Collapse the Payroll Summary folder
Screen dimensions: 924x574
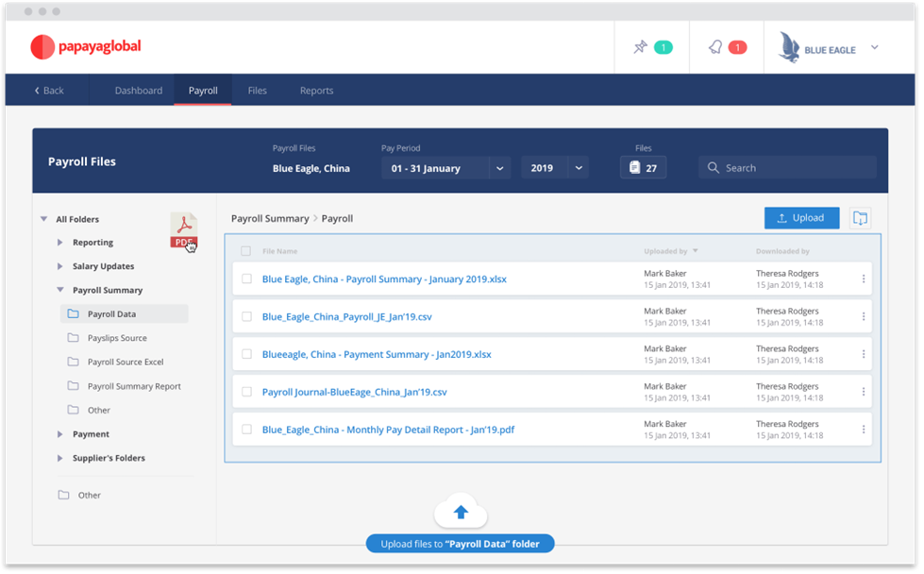tap(59, 290)
